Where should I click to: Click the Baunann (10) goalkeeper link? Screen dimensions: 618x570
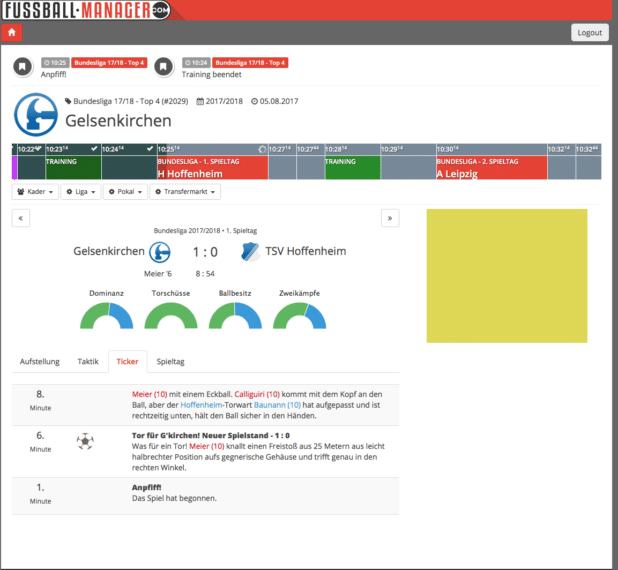277,405
